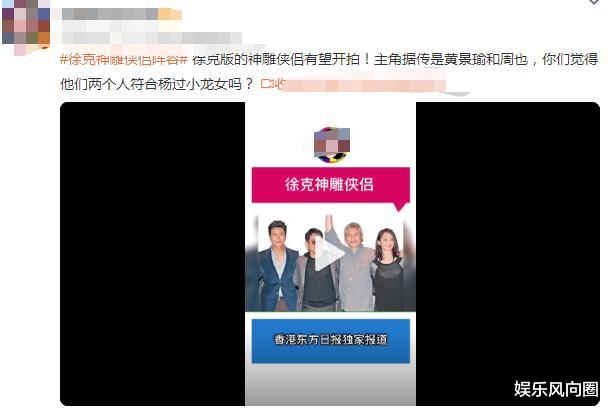Click the blue 香港东方日报独家报道 banner
This screenshot has width=608, height=409.
[x=331, y=341]
